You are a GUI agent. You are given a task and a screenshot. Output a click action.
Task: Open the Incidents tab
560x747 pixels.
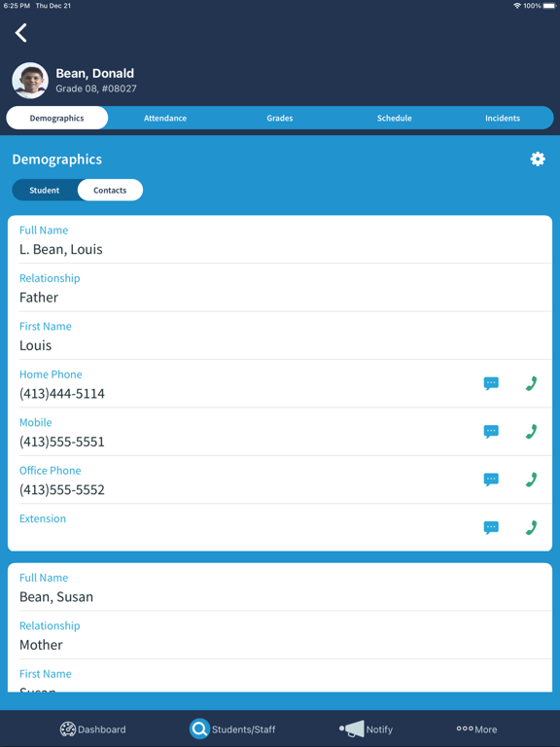click(x=503, y=118)
